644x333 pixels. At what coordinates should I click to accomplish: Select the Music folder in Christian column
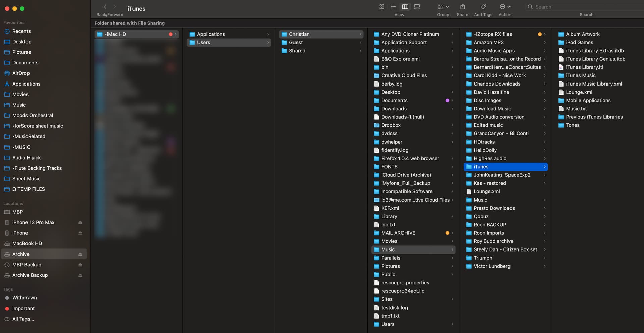pyautogui.click(x=414, y=249)
